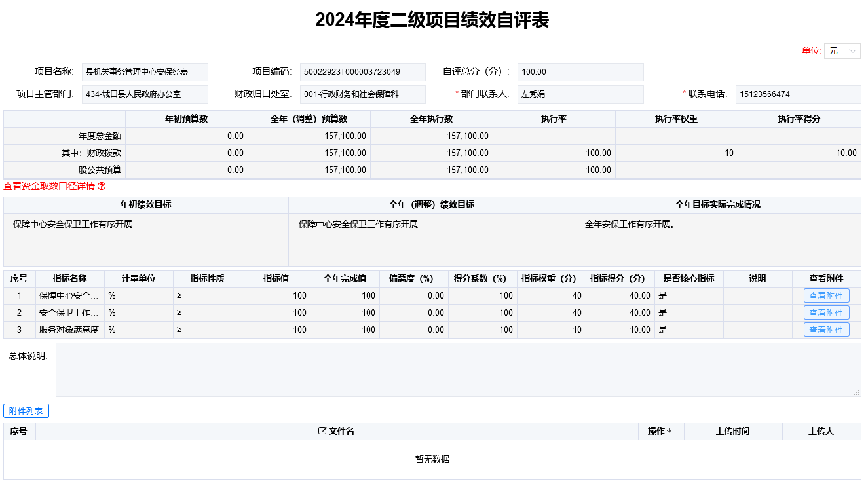Click the help icon beside 查看资金取数口径详情
868x492 pixels.
tap(102, 187)
